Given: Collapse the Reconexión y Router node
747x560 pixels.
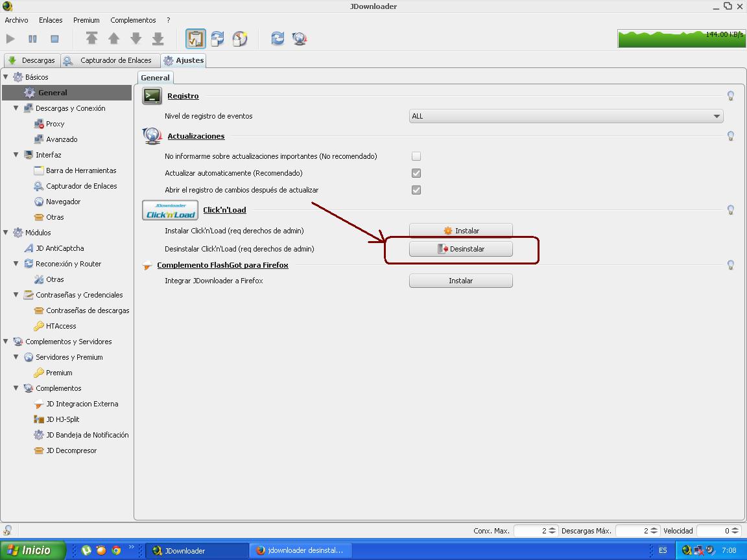Looking at the screenshot, I should pyautogui.click(x=16, y=263).
